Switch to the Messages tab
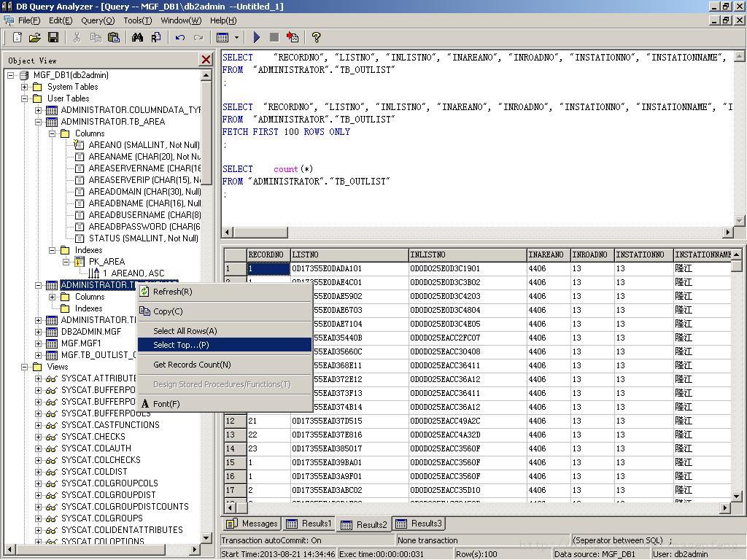Image resolution: width=747 pixels, height=560 pixels. click(x=252, y=524)
